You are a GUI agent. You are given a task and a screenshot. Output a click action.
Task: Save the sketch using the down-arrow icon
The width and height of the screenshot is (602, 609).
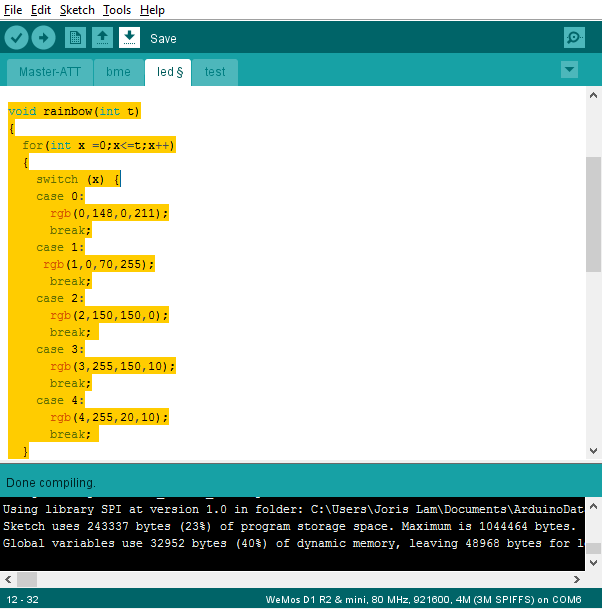(129, 38)
